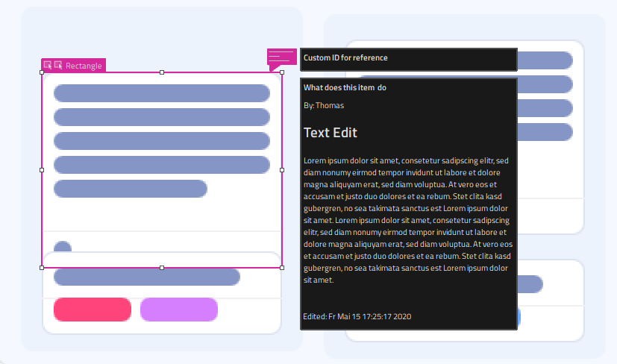This screenshot has width=617, height=364.
Task: Click the bottom-center resize handle of selection
Action: [x=162, y=267]
